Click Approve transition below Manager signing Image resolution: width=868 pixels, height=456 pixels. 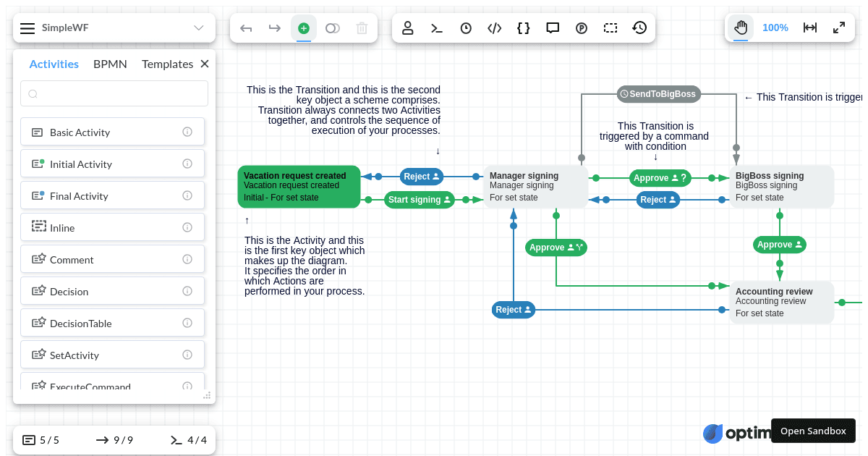click(x=556, y=248)
